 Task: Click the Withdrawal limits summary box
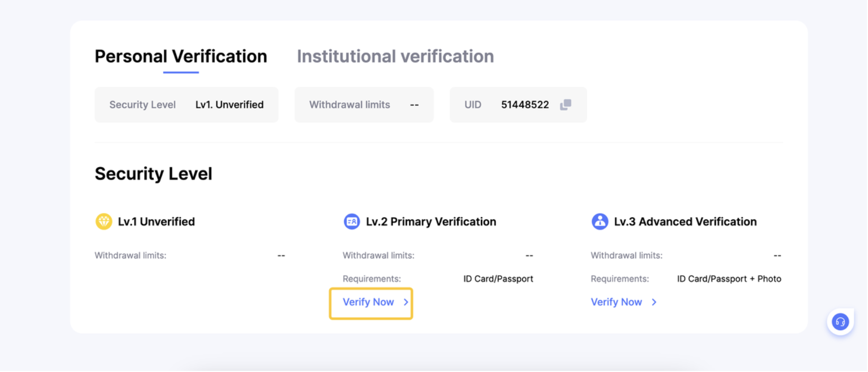pyautogui.click(x=364, y=105)
